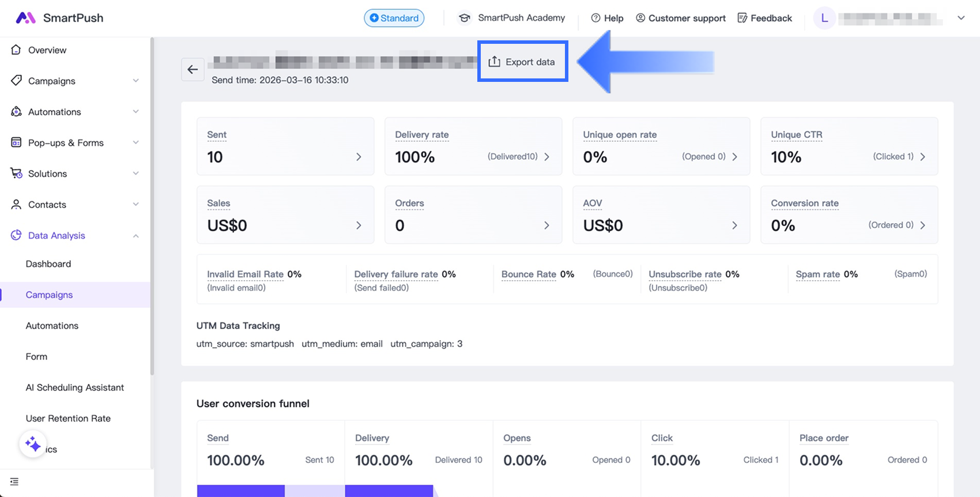Expand the Campaigns sidebar menu chevron
Viewport: 980px width, 497px height.
click(x=135, y=81)
